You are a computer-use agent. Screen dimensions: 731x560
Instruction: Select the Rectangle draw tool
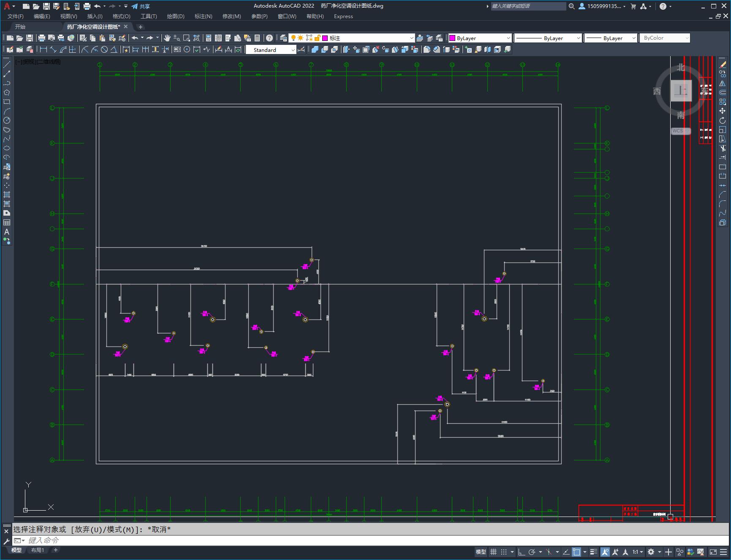click(x=7, y=102)
